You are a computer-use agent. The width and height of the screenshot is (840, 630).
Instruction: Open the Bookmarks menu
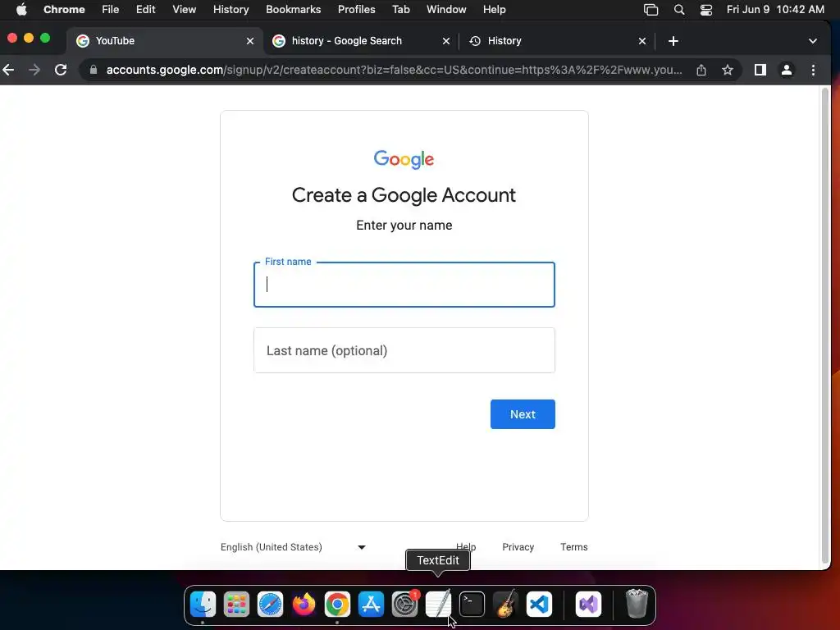[x=293, y=9]
